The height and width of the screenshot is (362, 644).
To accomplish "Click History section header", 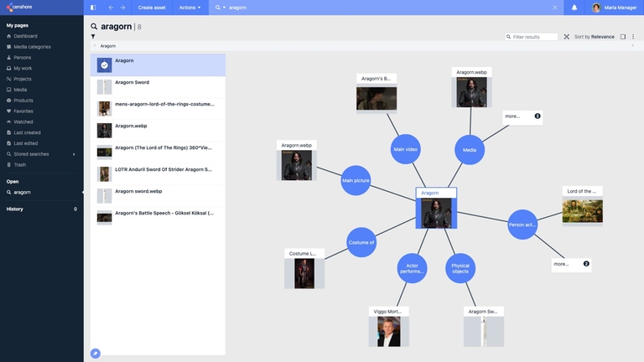I will click(x=15, y=209).
